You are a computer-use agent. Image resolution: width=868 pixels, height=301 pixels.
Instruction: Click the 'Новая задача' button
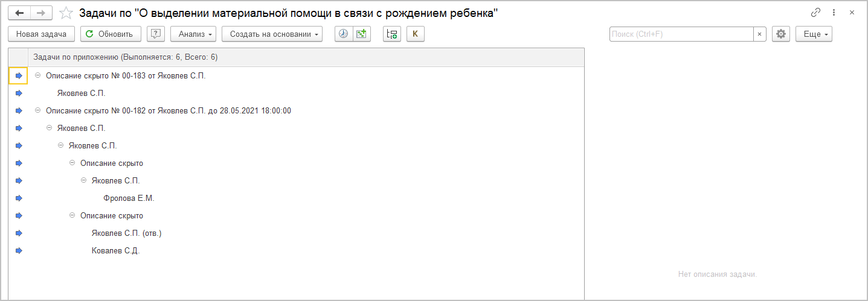(x=41, y=34)
